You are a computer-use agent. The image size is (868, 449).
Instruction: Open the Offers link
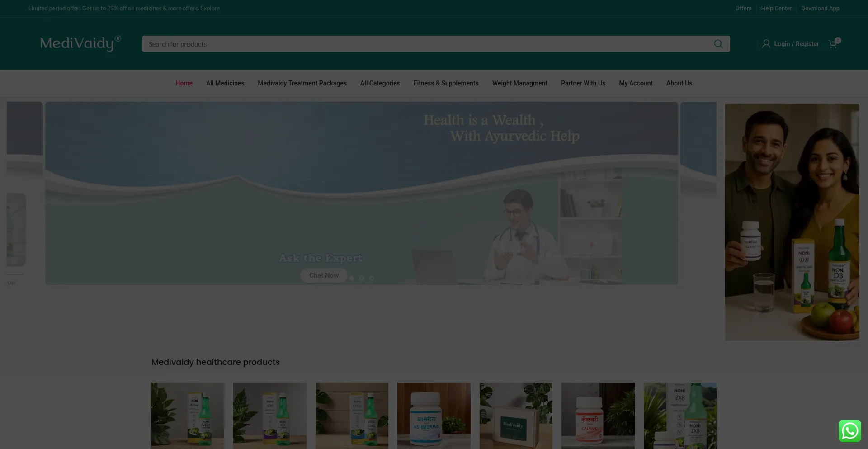pos(743,9)
